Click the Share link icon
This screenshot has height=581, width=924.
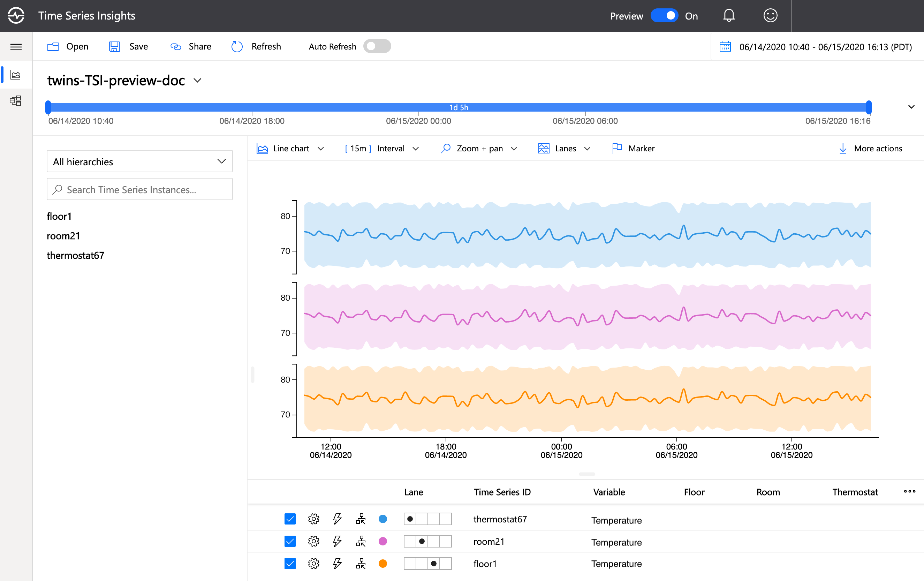click(x=176, y=47)
